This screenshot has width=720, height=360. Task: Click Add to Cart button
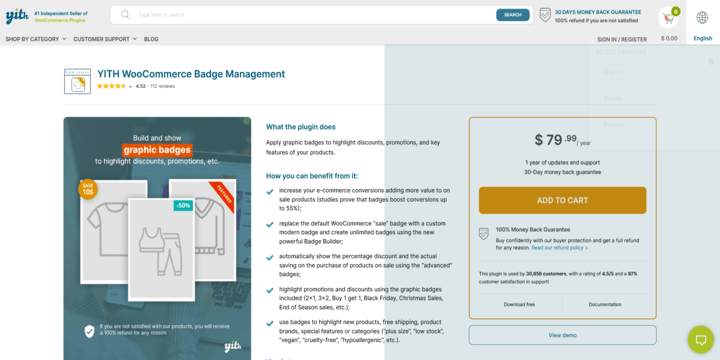562,200
